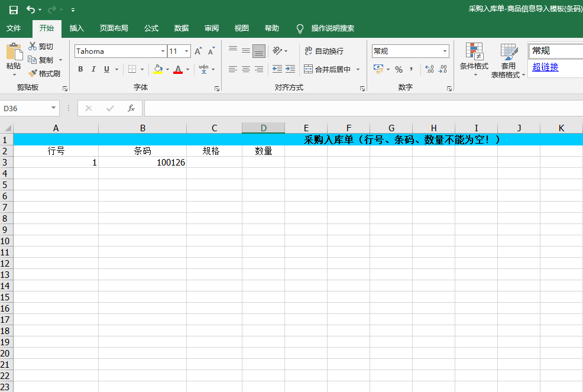Click the Save icon in title bar

point(13,9)
